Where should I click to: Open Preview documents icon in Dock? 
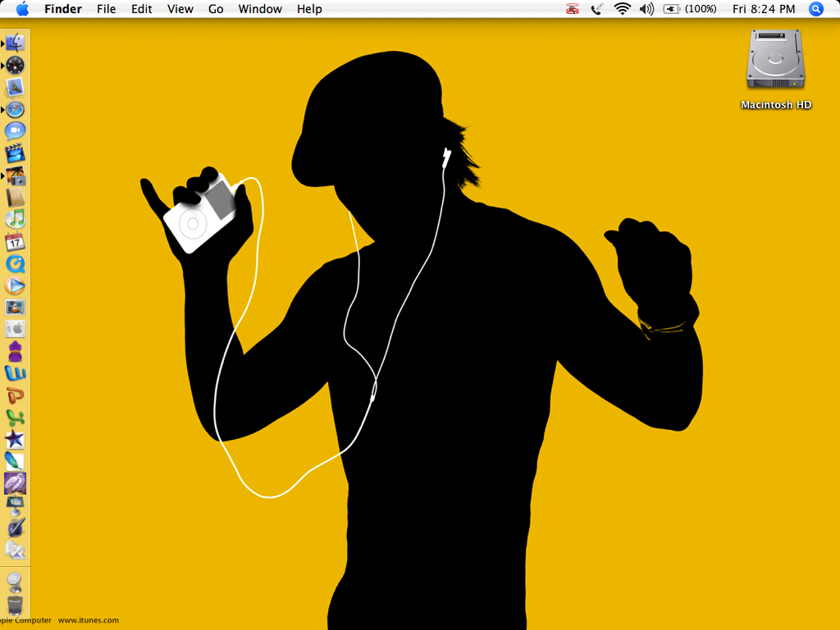coord(15,550)
